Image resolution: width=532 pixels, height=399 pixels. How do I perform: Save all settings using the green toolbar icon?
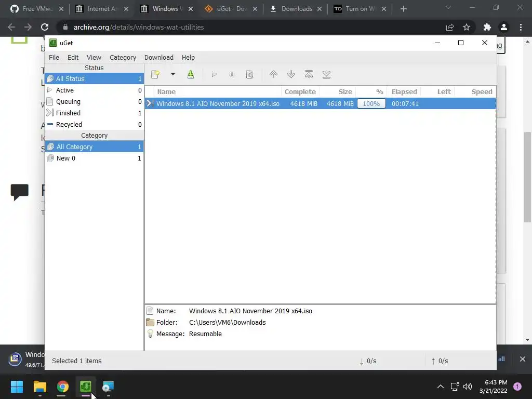(x=191, y=74)
